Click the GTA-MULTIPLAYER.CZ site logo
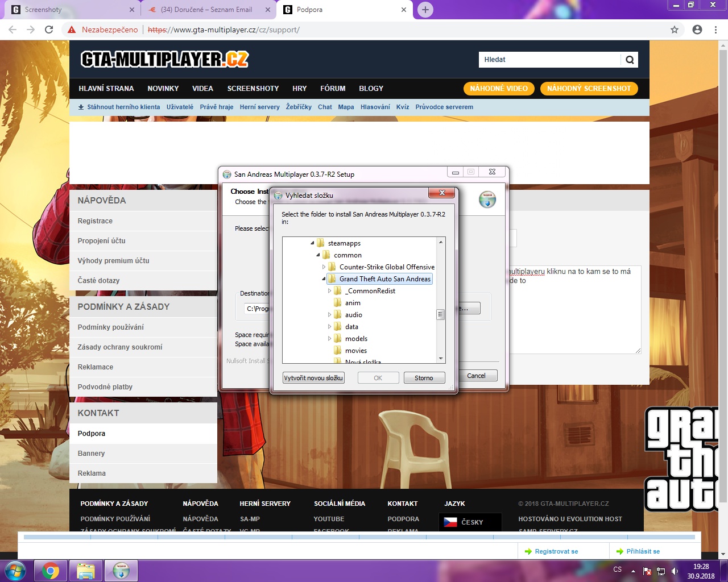Image resolution: width=728 pixels, height=582 pixels. [x=165, y=59]
